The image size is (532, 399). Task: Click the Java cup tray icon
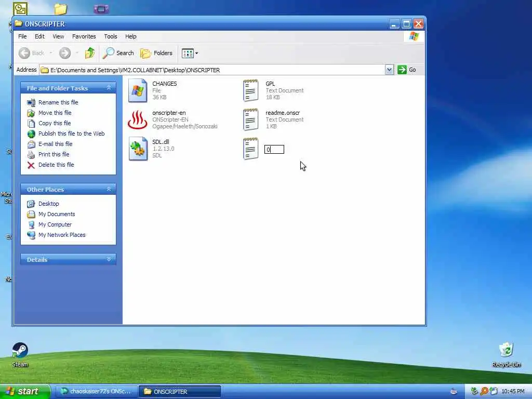click(x=454, y=392)
